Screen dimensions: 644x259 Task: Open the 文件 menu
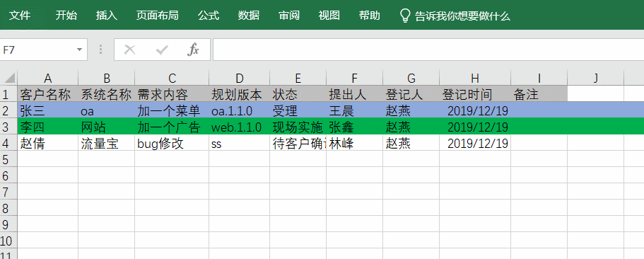coord(20,16)
